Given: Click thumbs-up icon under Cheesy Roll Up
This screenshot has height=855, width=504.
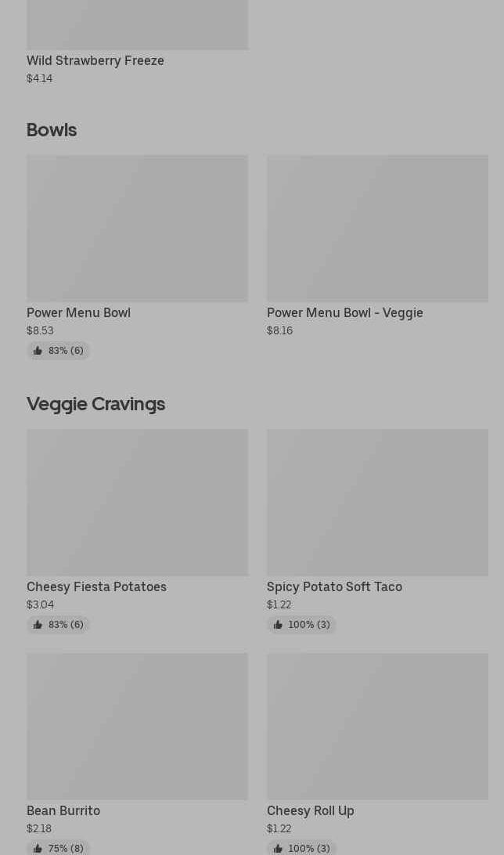Looking at the screenshot, I should click(278, 848).
